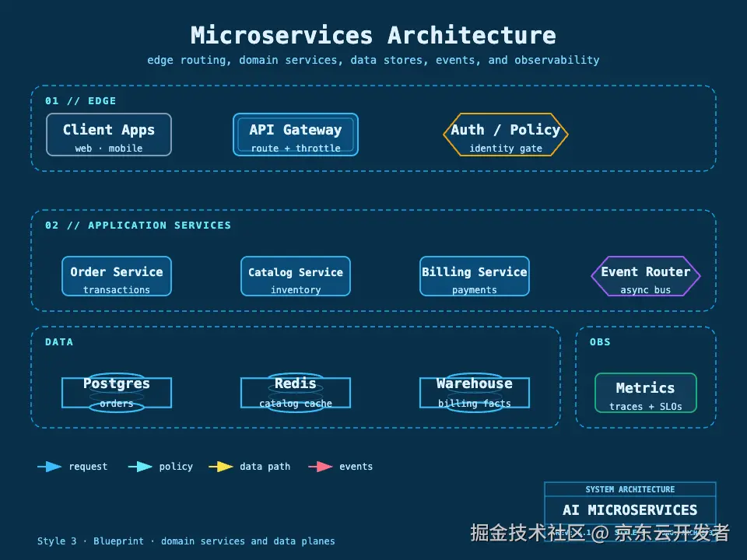Click the 'request' legend label

tap(88, 467)
